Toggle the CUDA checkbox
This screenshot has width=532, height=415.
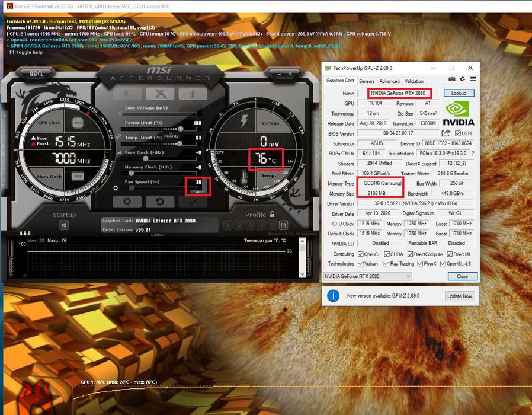387,254
